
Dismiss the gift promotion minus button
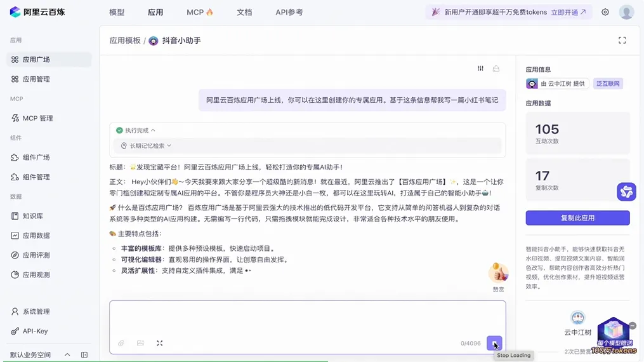click(x=633, y=326)
